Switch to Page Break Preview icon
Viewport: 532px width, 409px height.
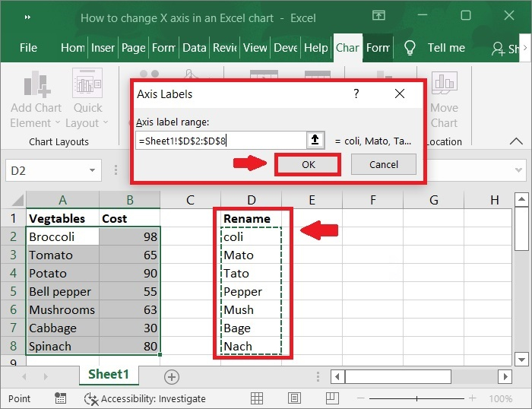tap(332, 398)
